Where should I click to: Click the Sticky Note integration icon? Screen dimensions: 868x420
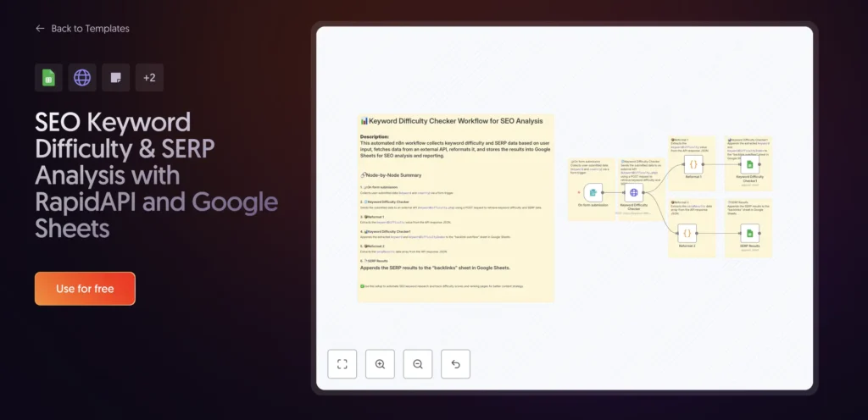click(115, 77)
